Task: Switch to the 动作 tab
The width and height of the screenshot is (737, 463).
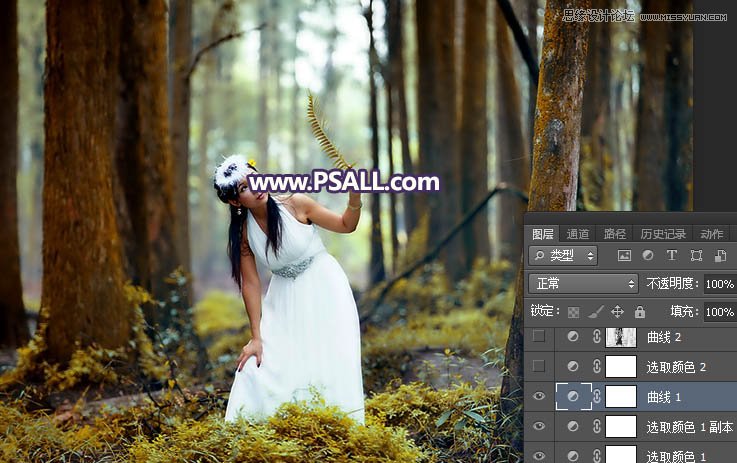Action: click(712, 234)
